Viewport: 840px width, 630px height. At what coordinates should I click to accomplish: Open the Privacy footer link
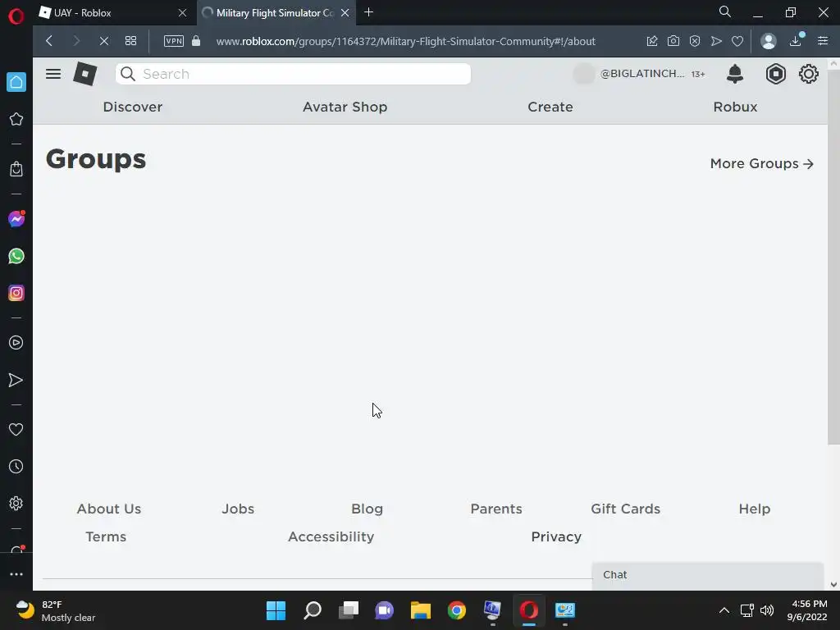click(556, 536)
